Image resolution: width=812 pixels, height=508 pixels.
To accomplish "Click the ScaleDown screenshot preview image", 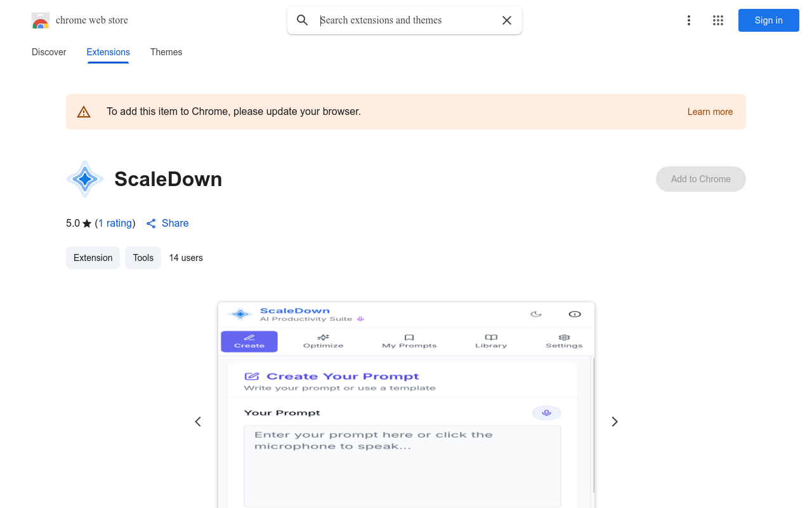I will pos(406,404).
